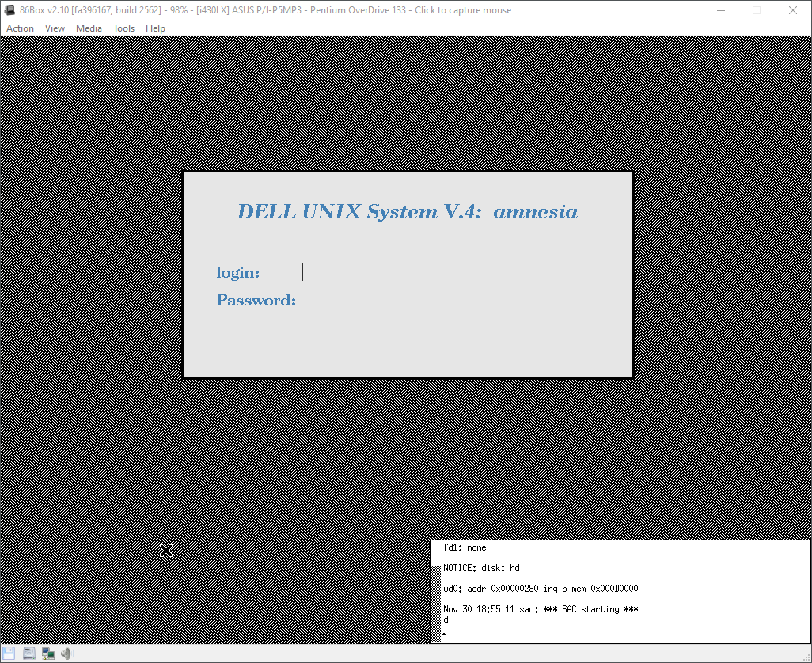Click the hard disk status icon
Image resolution: width=812 pixels, height=663 pixels.
coord(29,654)
